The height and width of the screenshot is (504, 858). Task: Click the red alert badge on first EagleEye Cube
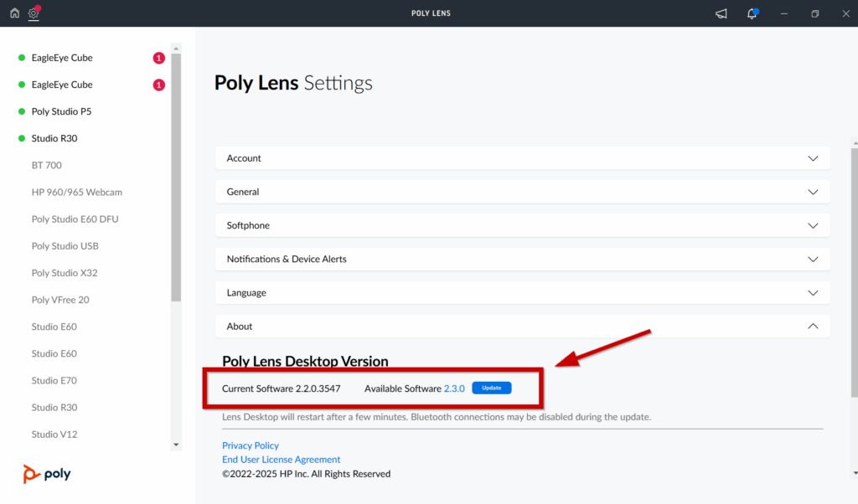point(158,58)
